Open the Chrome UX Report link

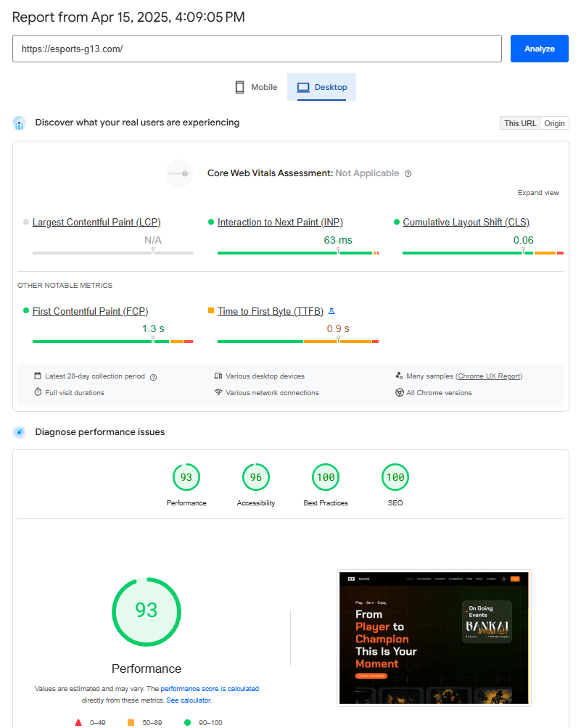coord(489,376)
